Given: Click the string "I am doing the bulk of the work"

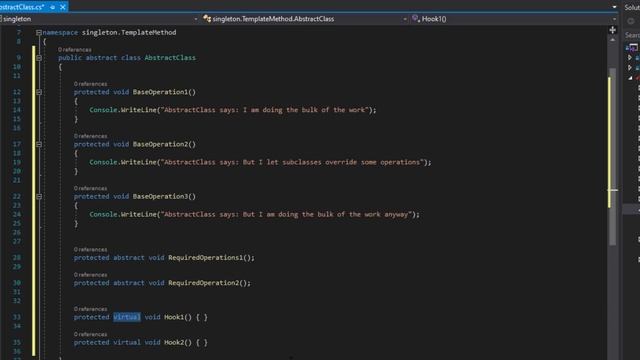Looking at the screenshot, I should coord(264,110).
